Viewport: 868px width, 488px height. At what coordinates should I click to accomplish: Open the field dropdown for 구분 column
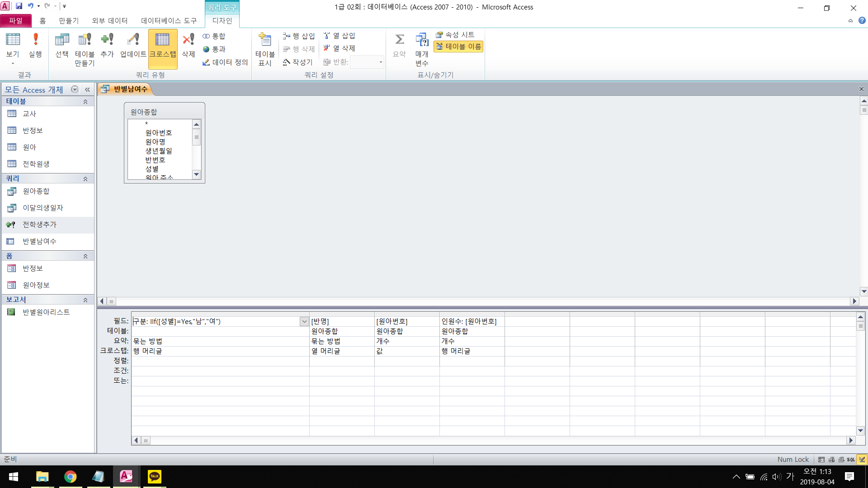tap(304, 321)
